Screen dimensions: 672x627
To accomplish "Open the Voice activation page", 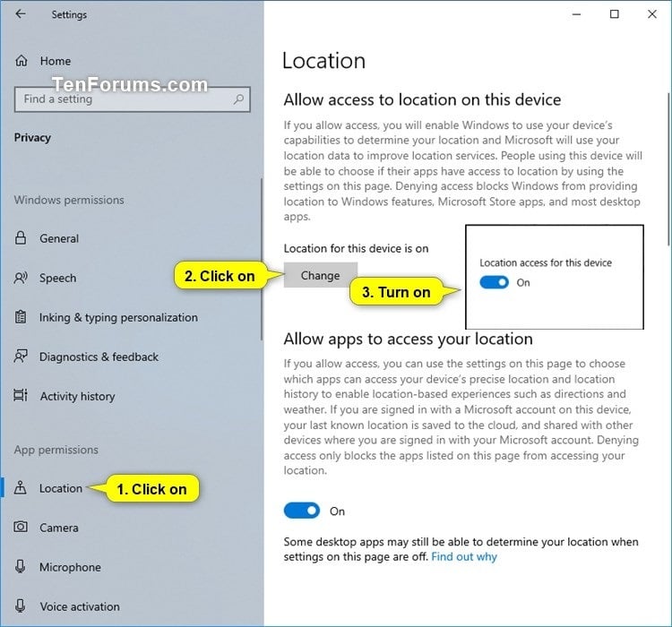I will [x=79, y=606].
